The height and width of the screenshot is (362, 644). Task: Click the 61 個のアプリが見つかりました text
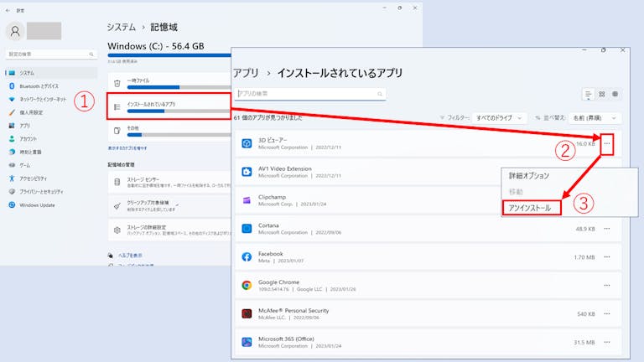click(x=267, y=118)
